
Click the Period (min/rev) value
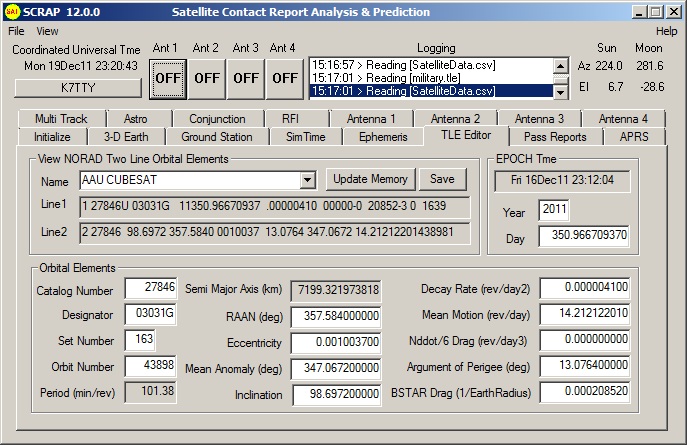(x=151, y=392)
